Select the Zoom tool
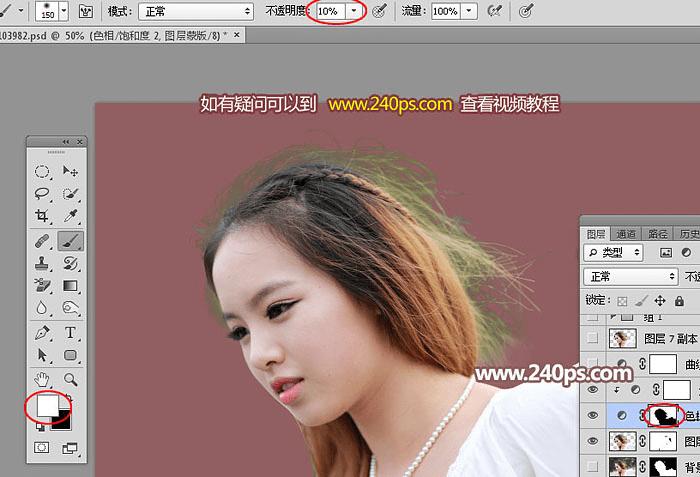Screen dimensions: 700x477 tap(71, 380)
